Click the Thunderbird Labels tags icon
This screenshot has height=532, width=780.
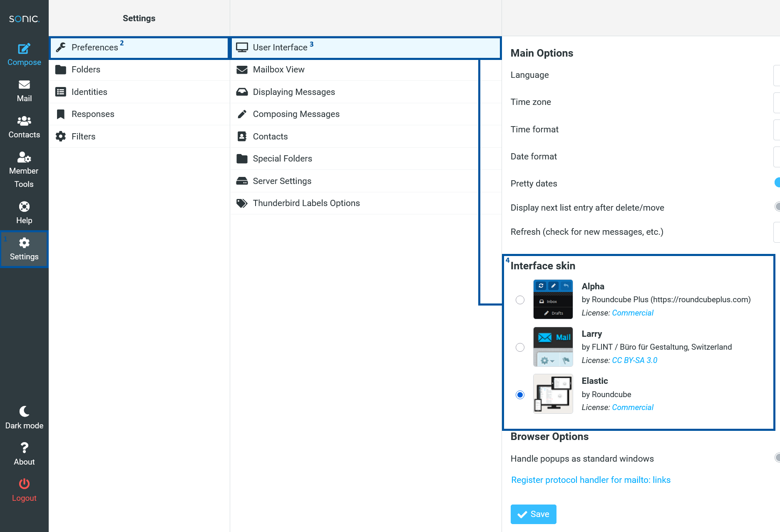[242, 203]
